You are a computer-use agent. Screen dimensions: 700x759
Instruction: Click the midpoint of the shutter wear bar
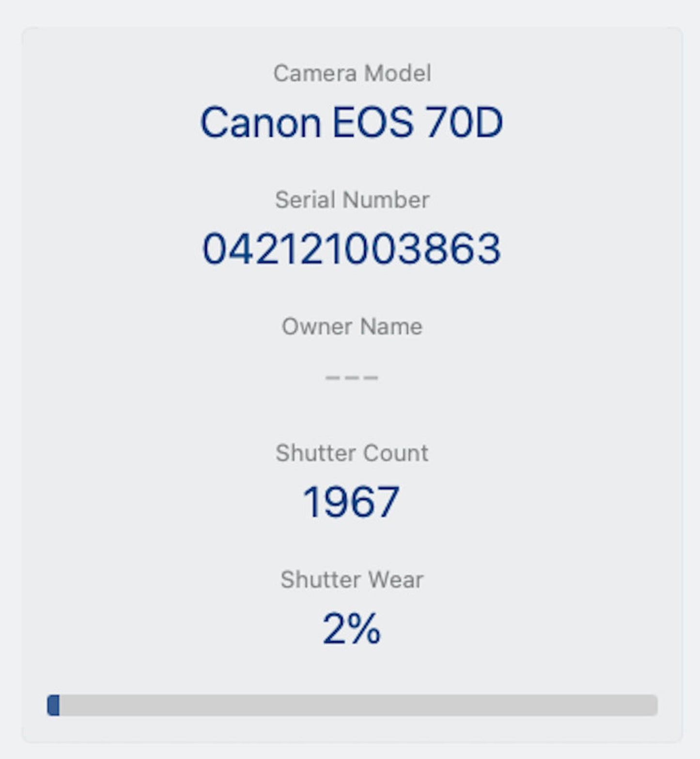352,705
